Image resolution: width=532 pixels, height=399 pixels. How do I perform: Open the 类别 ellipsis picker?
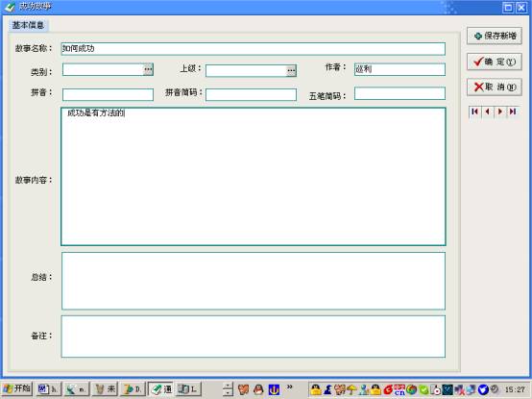tap(148, 69)
